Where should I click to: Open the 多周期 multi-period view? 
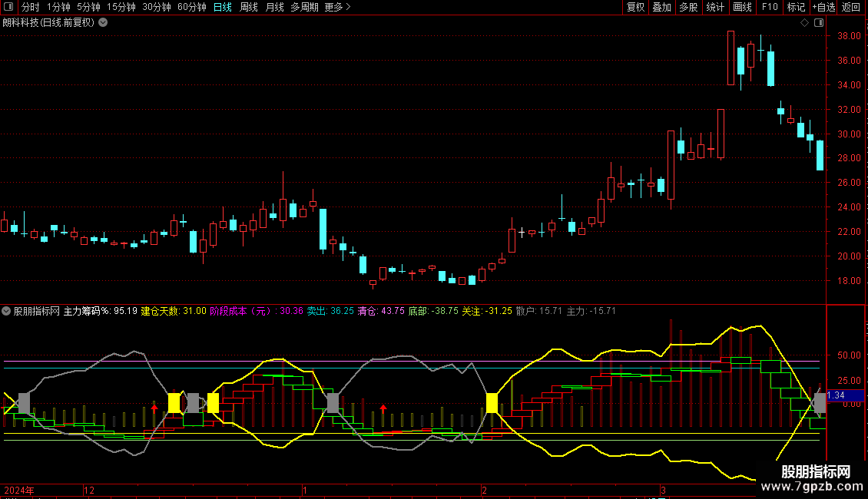click(304, 7)
